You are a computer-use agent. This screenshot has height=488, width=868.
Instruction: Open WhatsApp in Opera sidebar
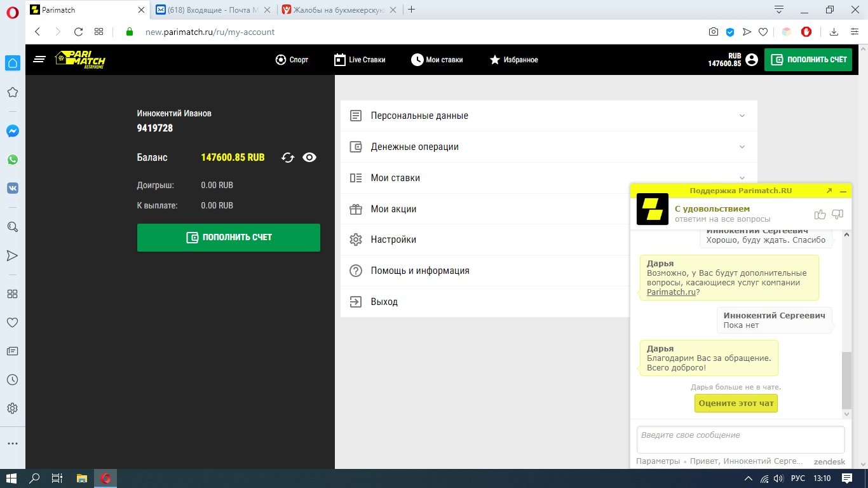coord(12,159)
